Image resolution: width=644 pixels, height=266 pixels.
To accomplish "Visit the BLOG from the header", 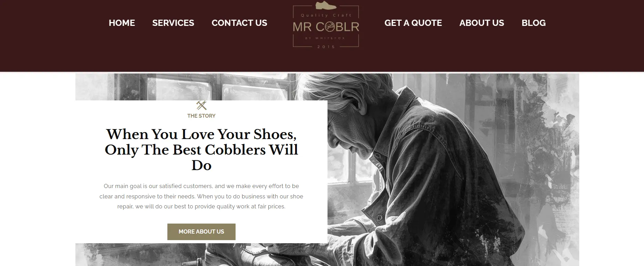I will click(533, 23).
